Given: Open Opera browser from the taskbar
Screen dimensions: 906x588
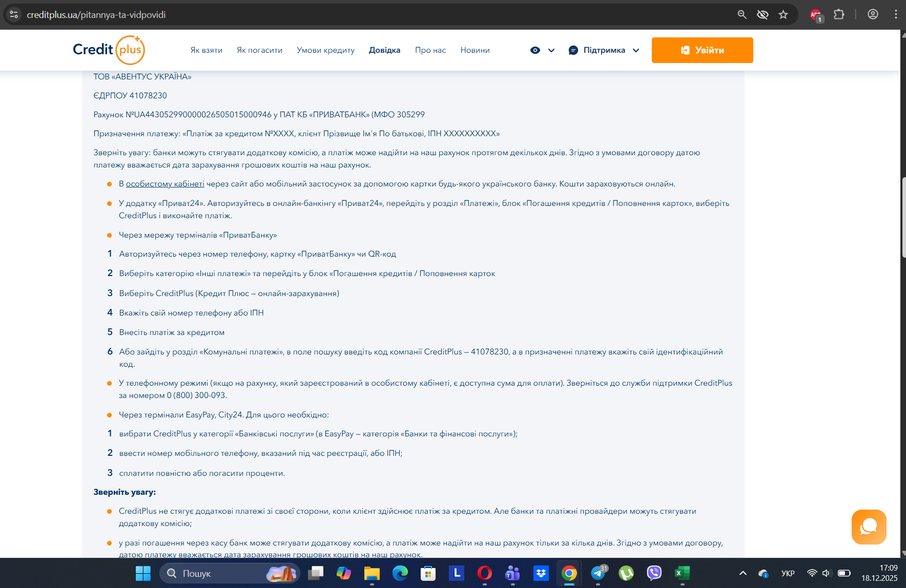Looking at the screenshot, I should [485, 574].
